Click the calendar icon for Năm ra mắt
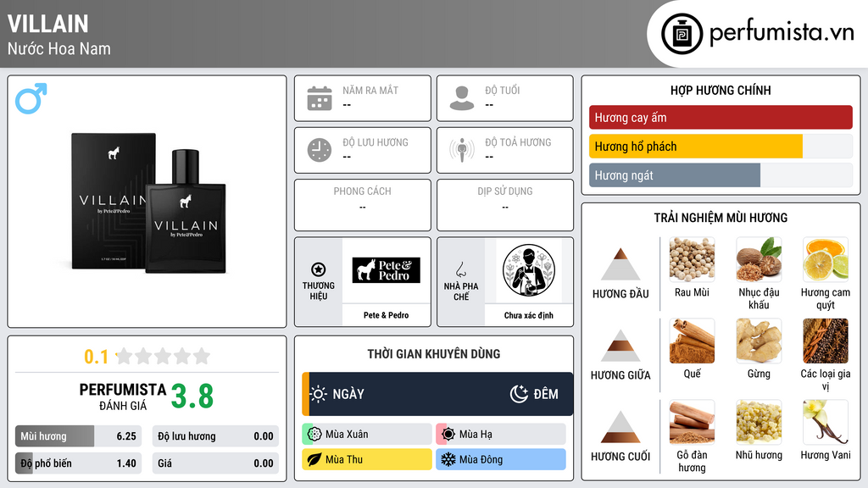The image size is (868, 488). point(320,98)
